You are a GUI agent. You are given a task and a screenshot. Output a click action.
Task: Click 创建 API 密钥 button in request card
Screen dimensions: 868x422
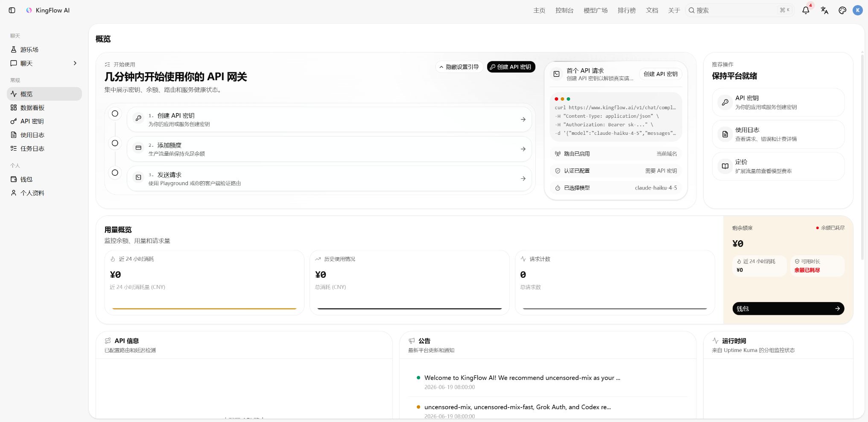(660, 74)
